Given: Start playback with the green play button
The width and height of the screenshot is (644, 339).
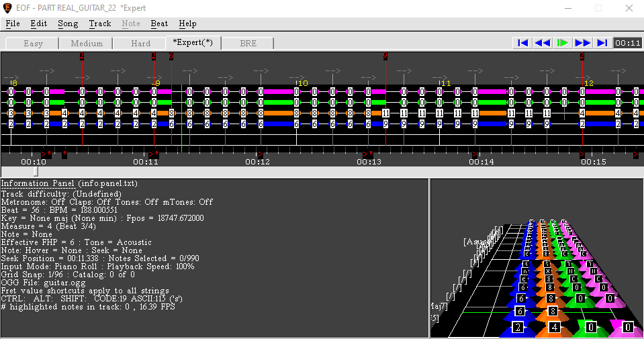Looking at the screenshot, I should (563, 43).
